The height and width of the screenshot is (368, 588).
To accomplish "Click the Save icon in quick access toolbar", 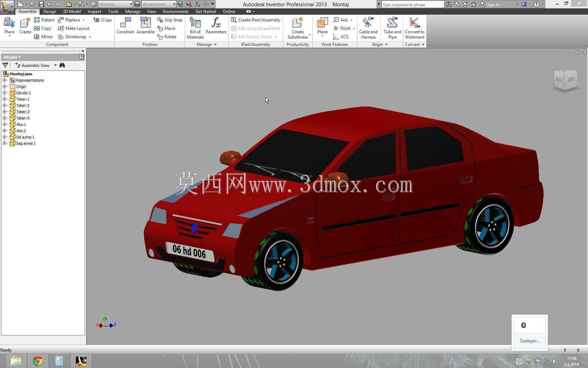I will (x=41, y=4).
